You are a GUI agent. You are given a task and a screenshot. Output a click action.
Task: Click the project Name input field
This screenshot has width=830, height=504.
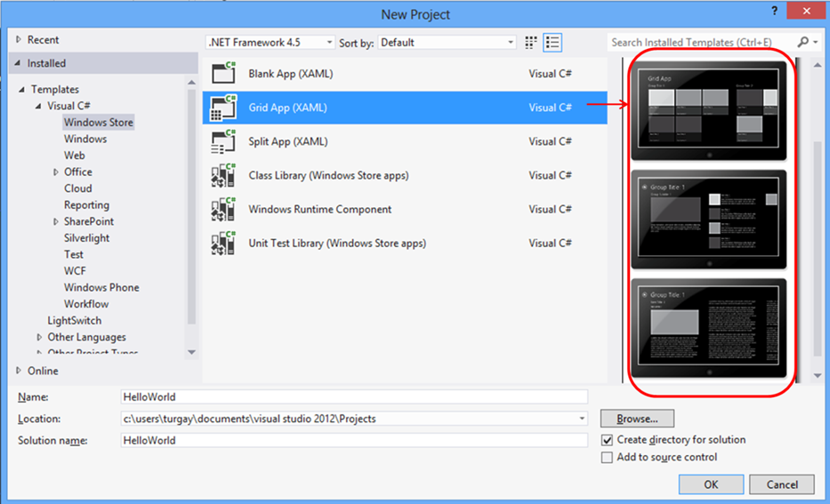tap(354, 397)
